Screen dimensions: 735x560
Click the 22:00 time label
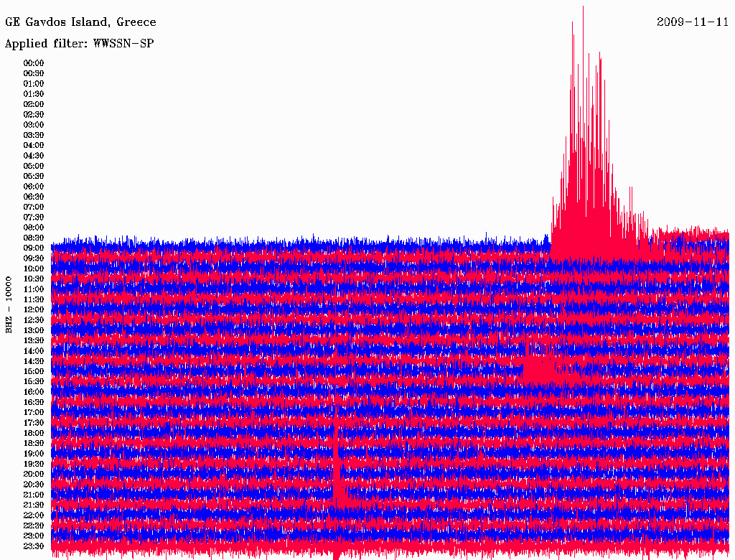(x=34, y=515)
